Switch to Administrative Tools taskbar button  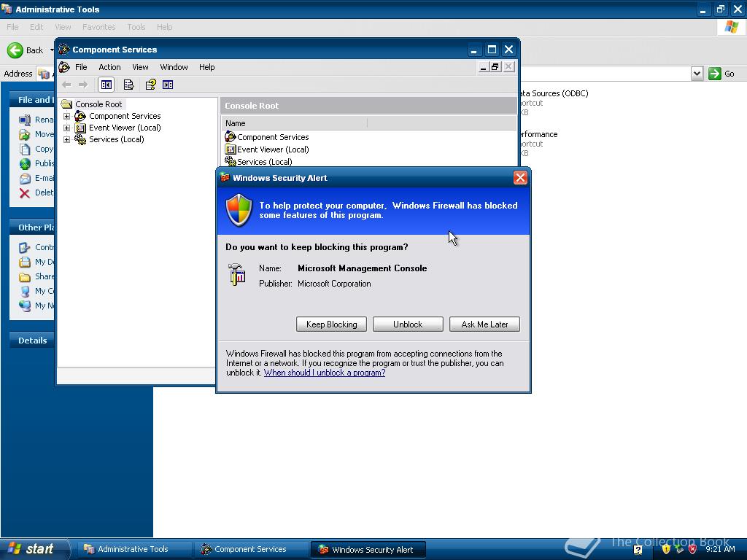pos(133,549)
